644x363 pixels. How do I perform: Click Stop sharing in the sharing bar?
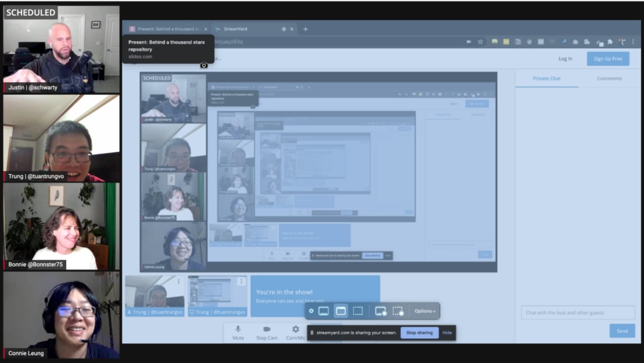[419, 333]
